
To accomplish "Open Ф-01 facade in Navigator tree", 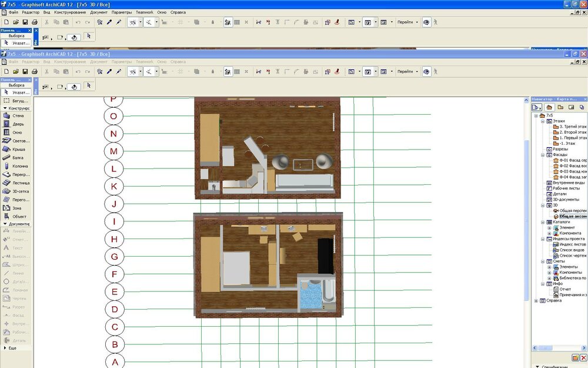I will click(x=572, y=160).
